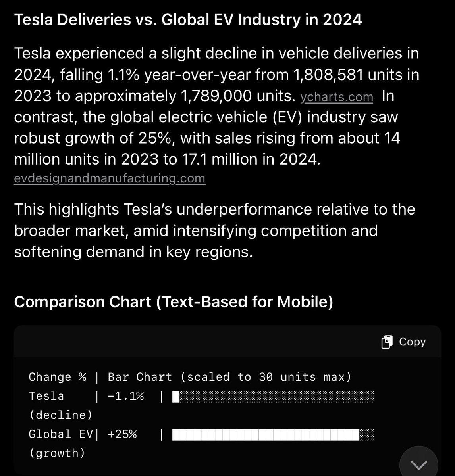455x476 pixels.
Task: Click the "(decline)" label in code block
Action: pyautogui.click(x=60, y=415)
